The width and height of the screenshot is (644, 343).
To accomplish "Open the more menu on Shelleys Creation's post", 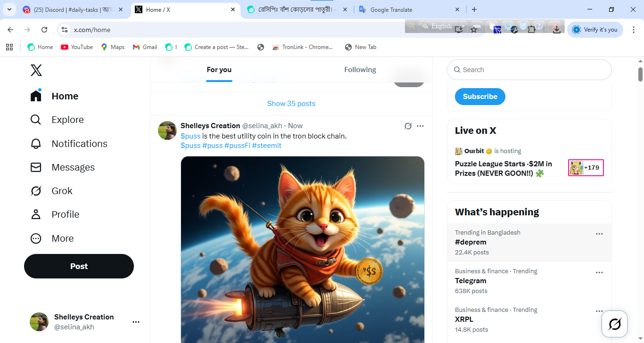I will 420,126.
